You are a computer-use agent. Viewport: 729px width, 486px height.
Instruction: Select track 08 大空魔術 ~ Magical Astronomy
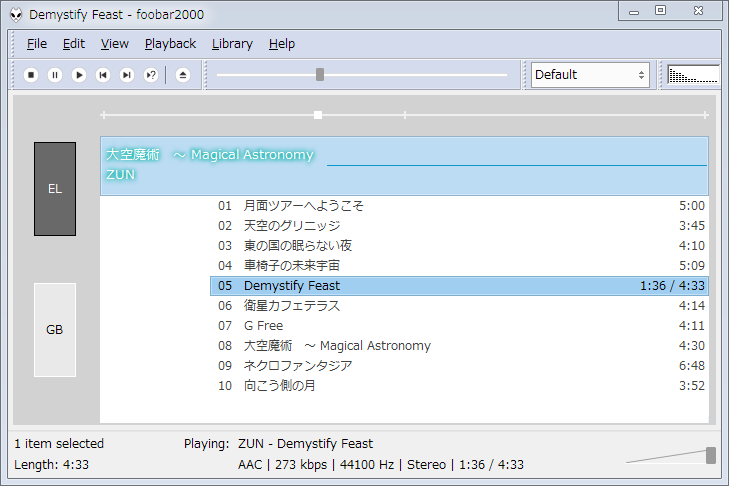pos(459,346)
